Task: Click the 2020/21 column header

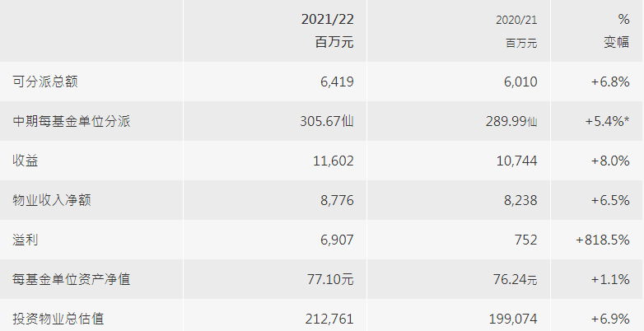Action: 516,19
